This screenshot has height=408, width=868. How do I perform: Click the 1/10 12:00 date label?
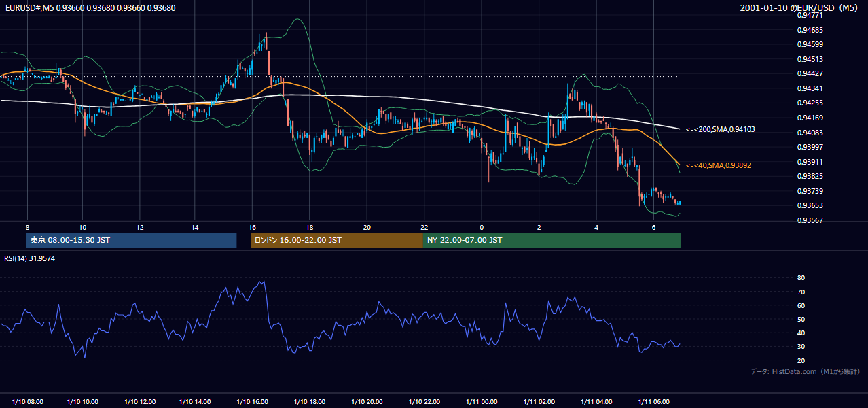click(139, 401)
